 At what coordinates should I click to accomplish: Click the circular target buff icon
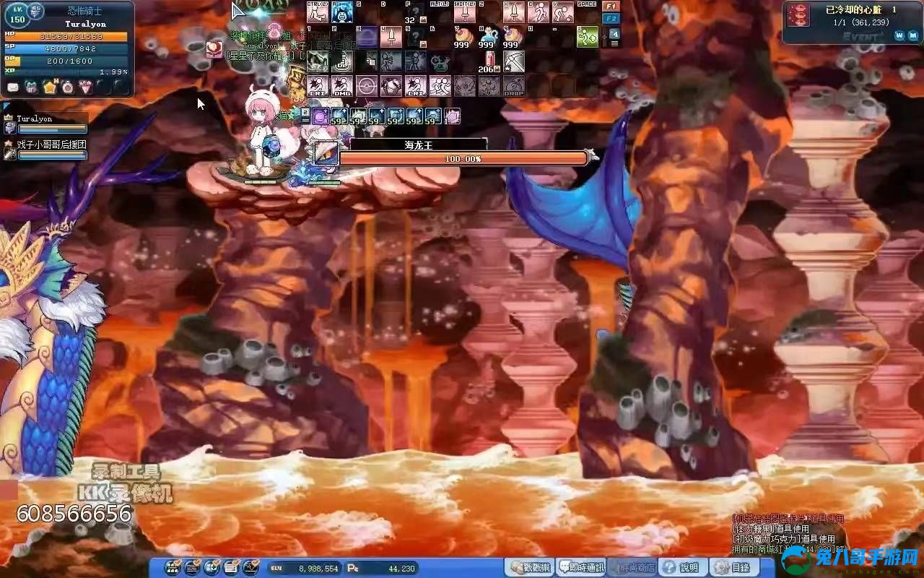tap(367, 86)
